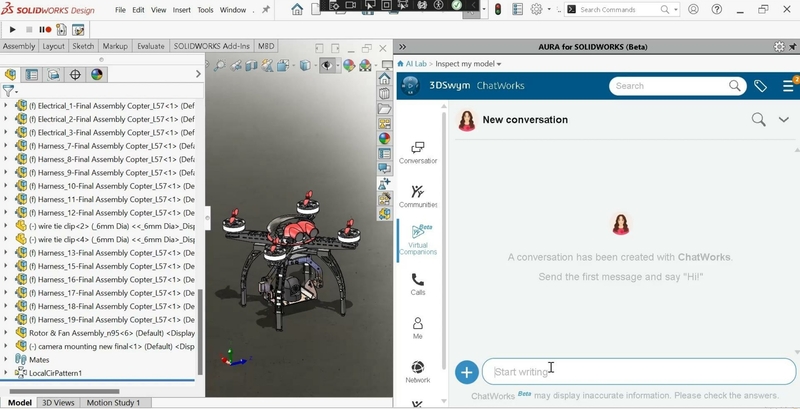The image size is (800, 409).
Task: Click the plus attachment button
Action: [466, 372]
